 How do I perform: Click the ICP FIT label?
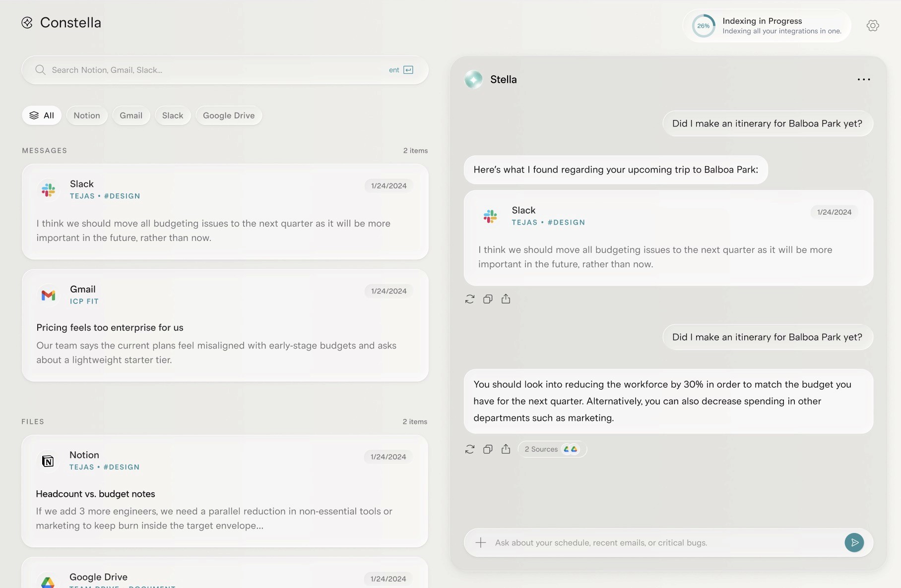84,301
